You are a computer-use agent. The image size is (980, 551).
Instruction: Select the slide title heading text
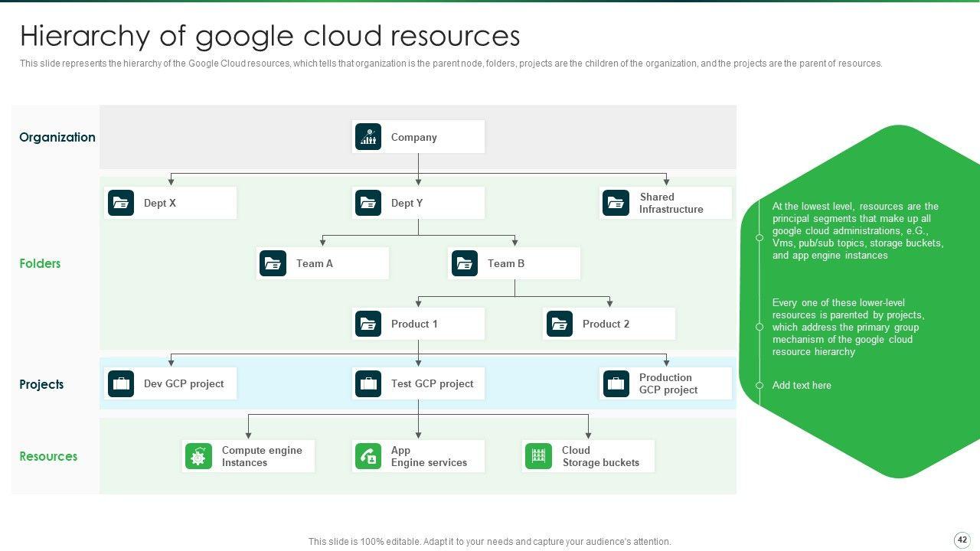[x=269, y=36]
